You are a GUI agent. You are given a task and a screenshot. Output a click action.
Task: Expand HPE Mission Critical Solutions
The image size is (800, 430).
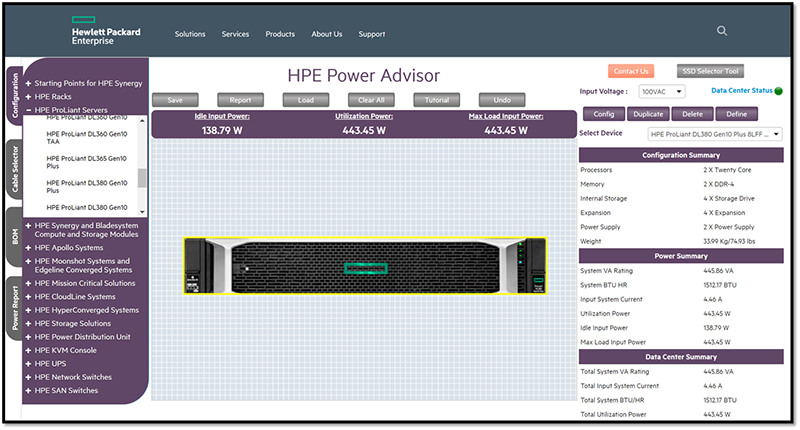pyautogui.click(x=28, y=283)
